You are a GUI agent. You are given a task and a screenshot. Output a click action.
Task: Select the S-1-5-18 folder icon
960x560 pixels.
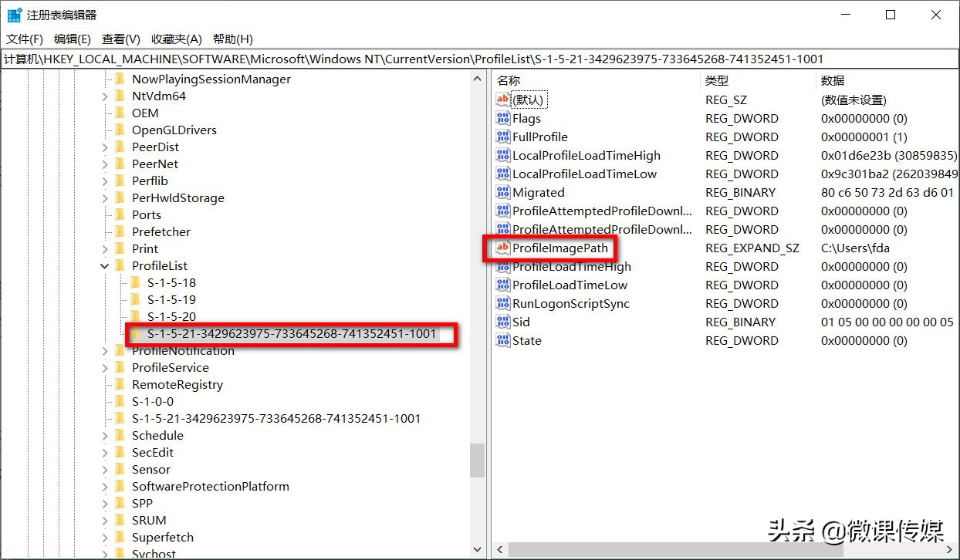pos(135,282)
